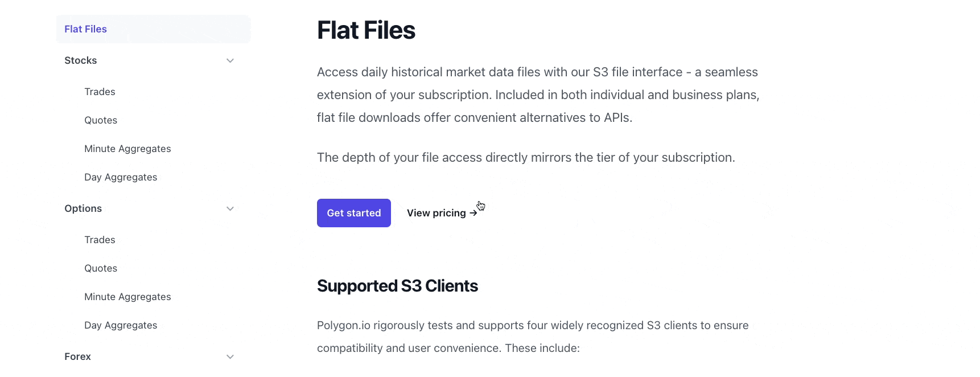Select the Options sidebar category label
Viewport: 980px width, 377px height.
point(83,208)
